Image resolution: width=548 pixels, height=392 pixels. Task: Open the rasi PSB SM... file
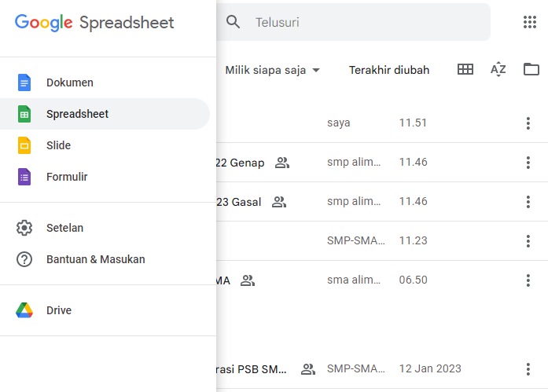point(252,369)
